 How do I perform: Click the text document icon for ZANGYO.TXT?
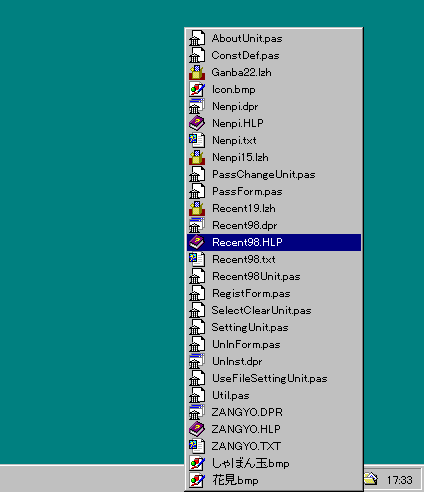[197, 446]
